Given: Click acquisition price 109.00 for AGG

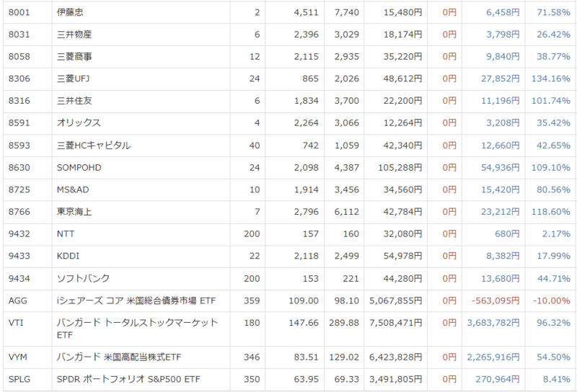Looking at the screenshot, I should click(x=304, y=300).
